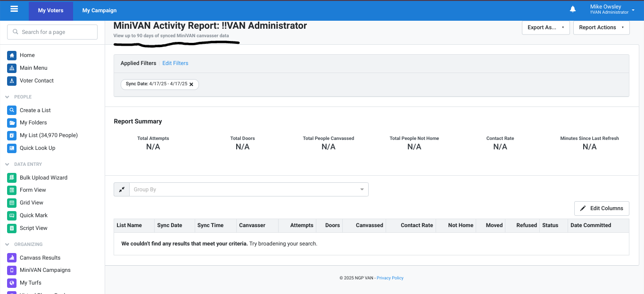Sort by the Canvassed column header
This screenshot has width=644, height=294.
pyautogui.click(x=370, y=225)
